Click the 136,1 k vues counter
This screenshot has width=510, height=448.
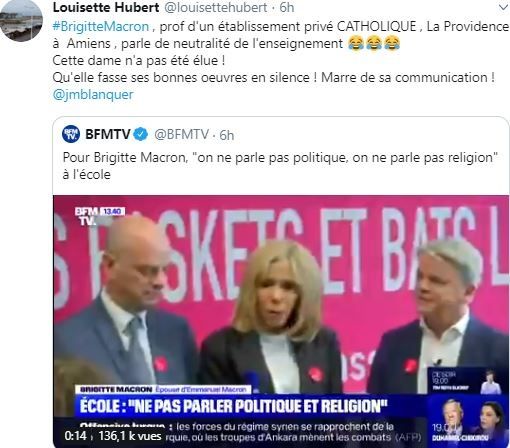point(130,436)
